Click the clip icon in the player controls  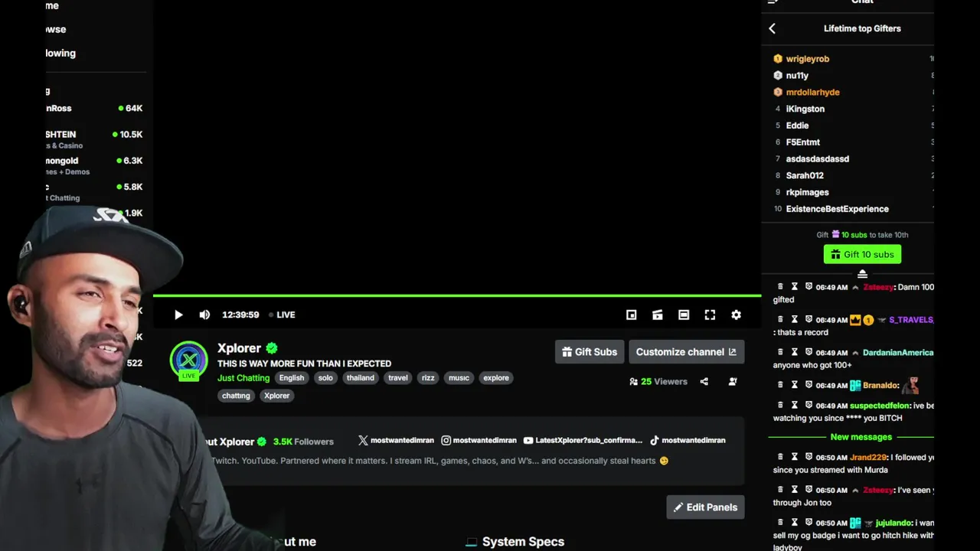[657, 315]
